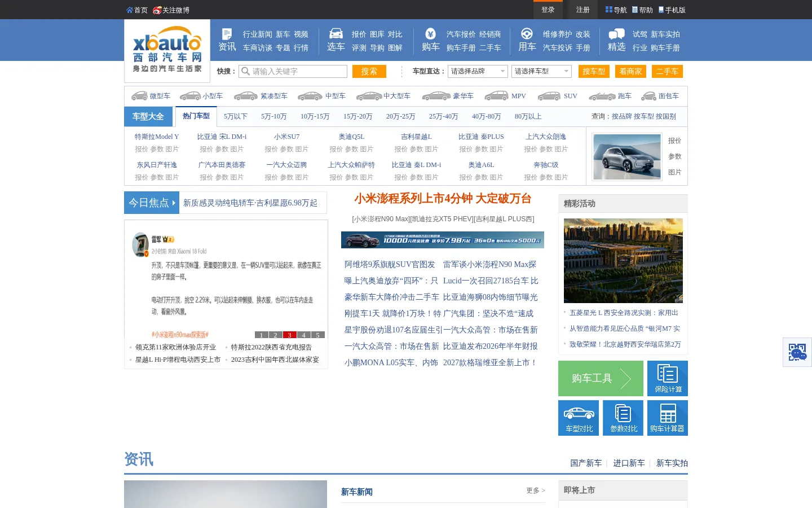Switch to the 20万-25万 price tab
The height and width of the screenshot is (508, 812).
click(x=401, y=116)
